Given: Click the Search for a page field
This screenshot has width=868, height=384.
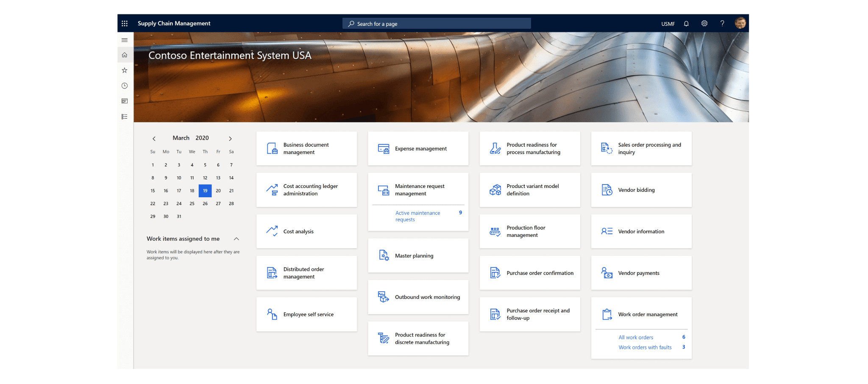Looking at the screenshot, I should click(437, 24).
